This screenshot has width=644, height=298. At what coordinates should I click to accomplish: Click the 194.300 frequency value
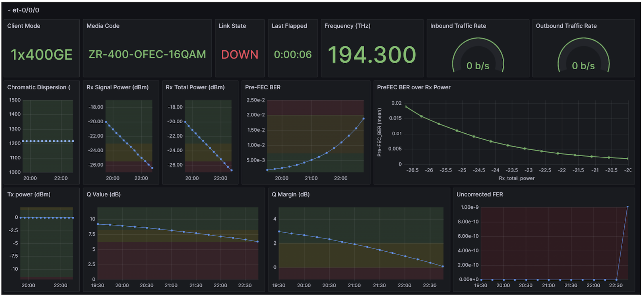pyautogui.click(x=372, y=54)
